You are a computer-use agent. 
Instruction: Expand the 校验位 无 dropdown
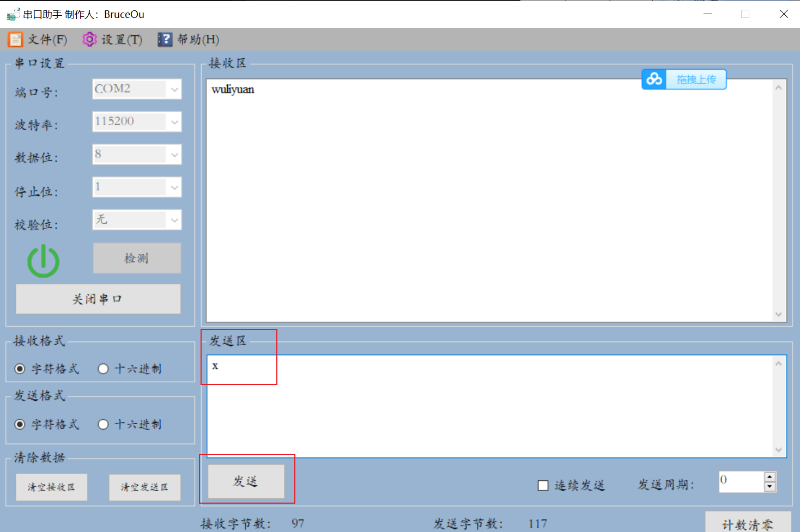pos(174,220)
